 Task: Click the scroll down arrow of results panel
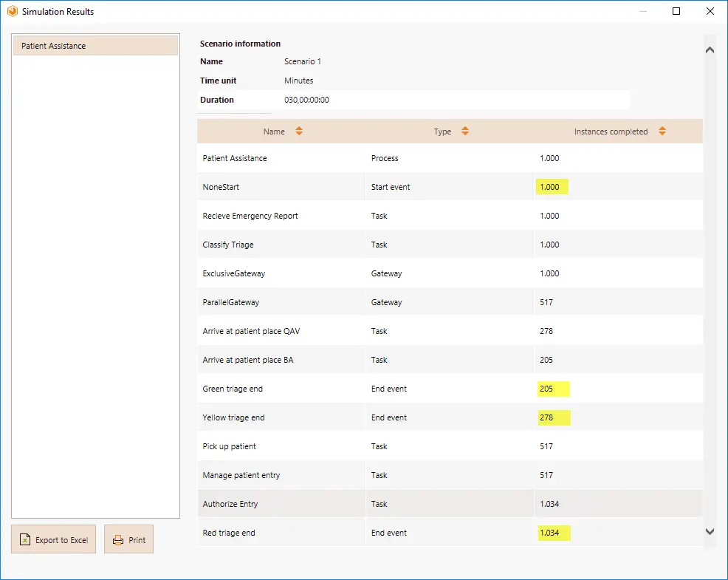[710, 531]
